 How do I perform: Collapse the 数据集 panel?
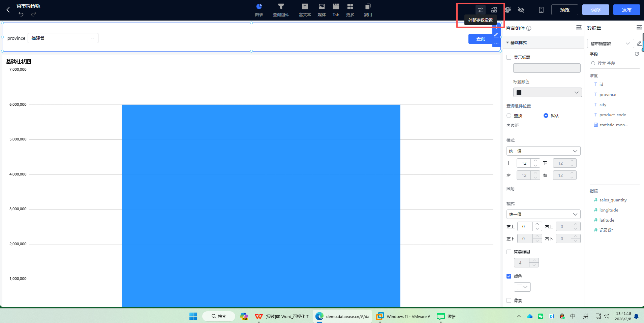click(639, 28)
